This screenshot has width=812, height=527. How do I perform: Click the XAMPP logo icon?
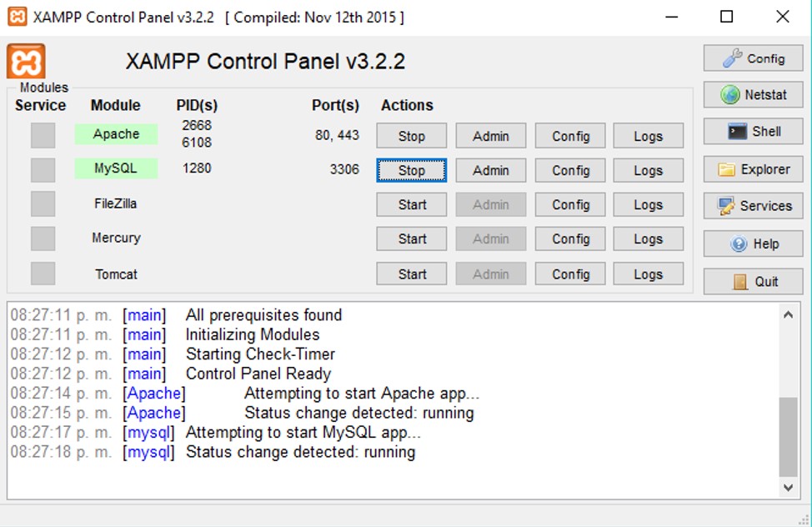pos(26,61)
